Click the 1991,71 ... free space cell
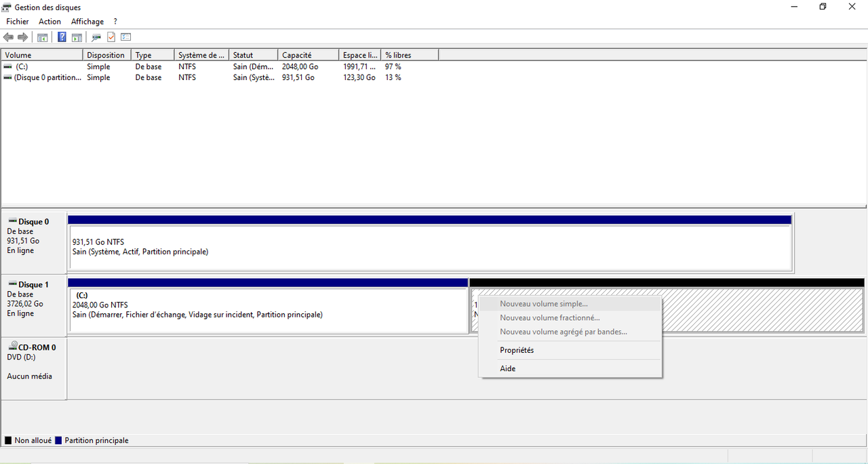The width and height of the screenshot is (868, 464). click(x=359, y=67)
